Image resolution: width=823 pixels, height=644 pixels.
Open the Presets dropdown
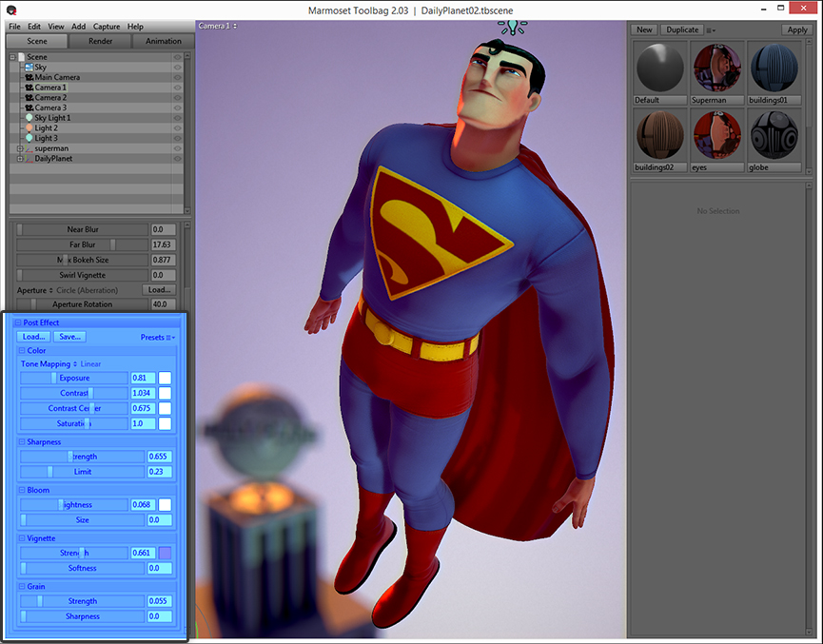pyautogui.click(x=158, y=338)
